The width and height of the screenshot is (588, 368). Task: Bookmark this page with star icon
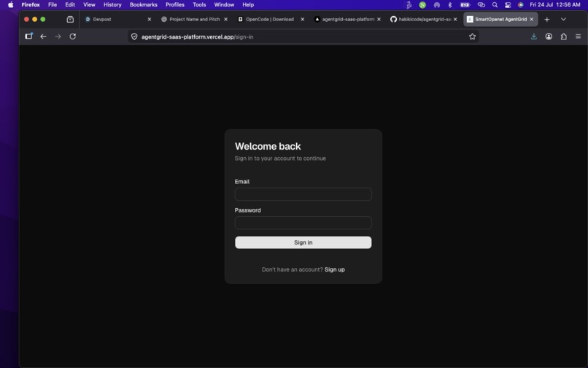[x=472, y=37]
